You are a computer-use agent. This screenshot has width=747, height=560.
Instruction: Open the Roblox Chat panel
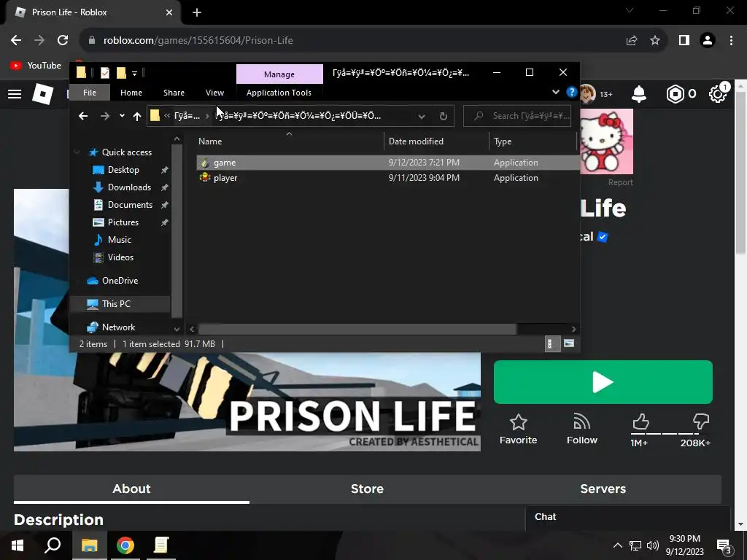[628, 518]
